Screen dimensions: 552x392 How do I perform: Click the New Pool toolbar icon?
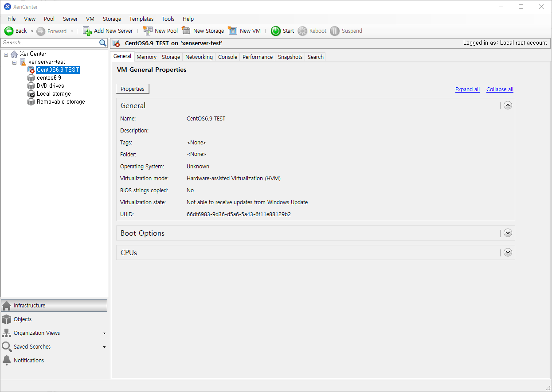click(x=148, y=31)
